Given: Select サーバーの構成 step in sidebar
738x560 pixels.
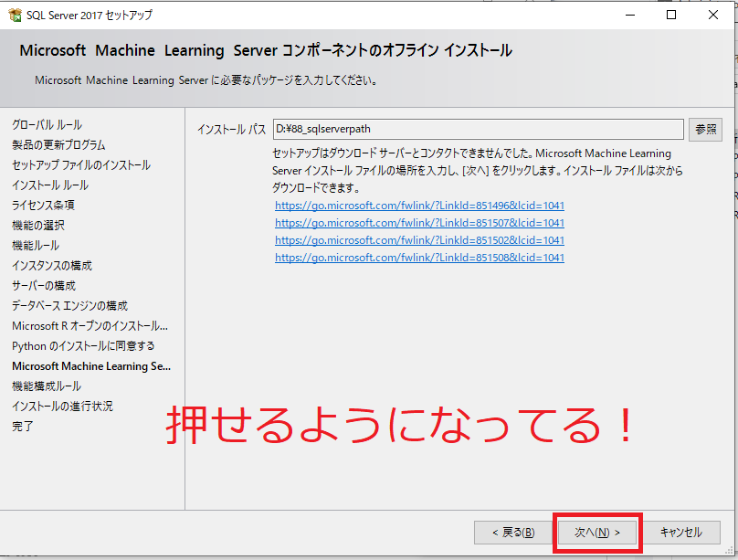Looking at the screenshot, I should coord(44,286).
